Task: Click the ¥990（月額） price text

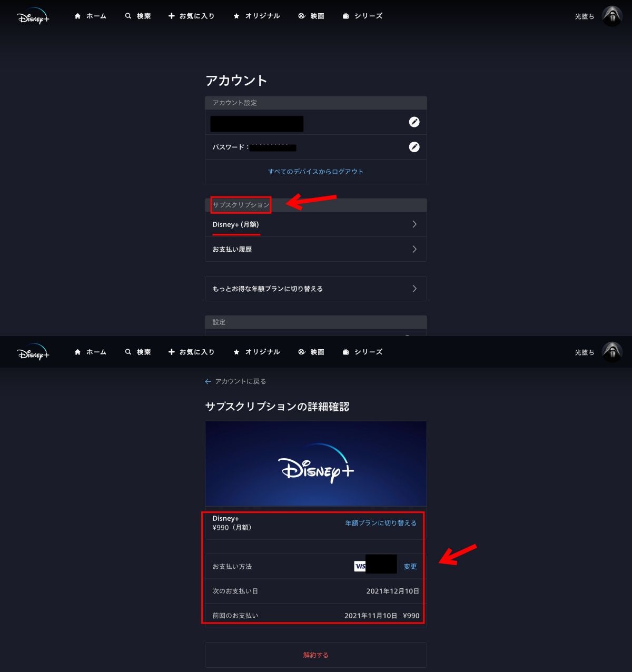Action: tap(232, 528)
